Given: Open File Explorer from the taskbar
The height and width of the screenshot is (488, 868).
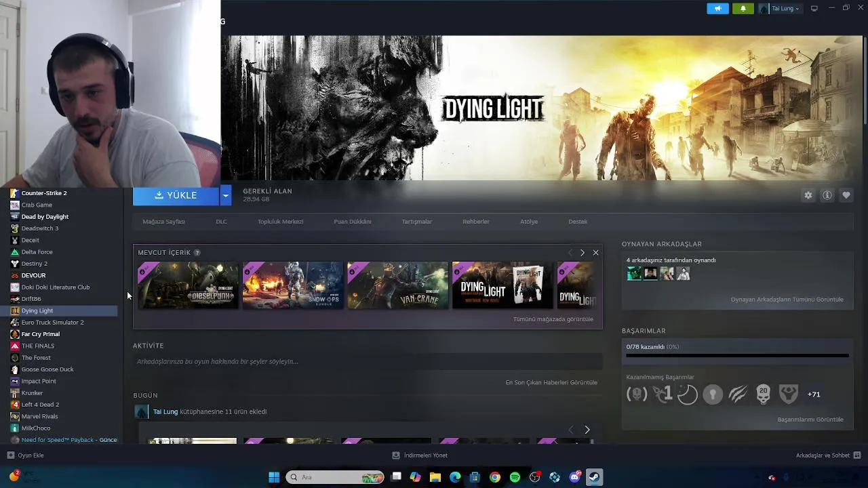Looking at the screenshot, I should coord(435,477).
